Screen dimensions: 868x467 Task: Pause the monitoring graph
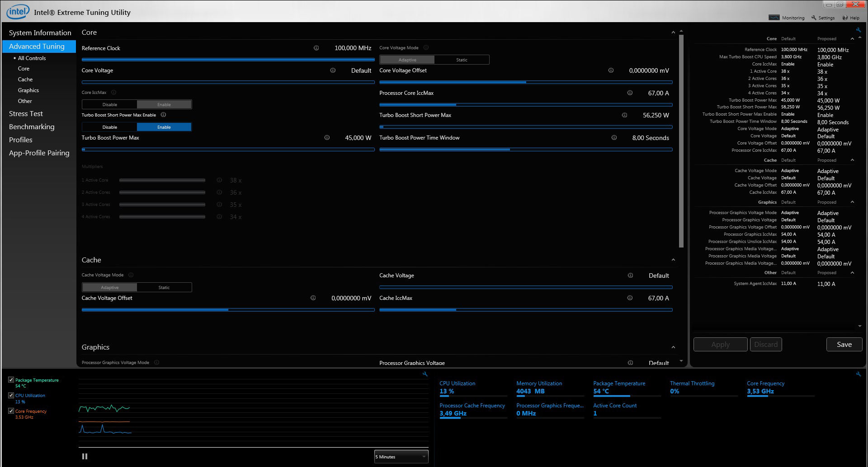click(85, 457)
